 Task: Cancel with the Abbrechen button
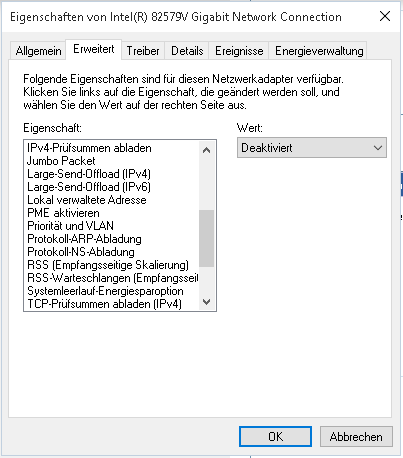tap(356, 436)
